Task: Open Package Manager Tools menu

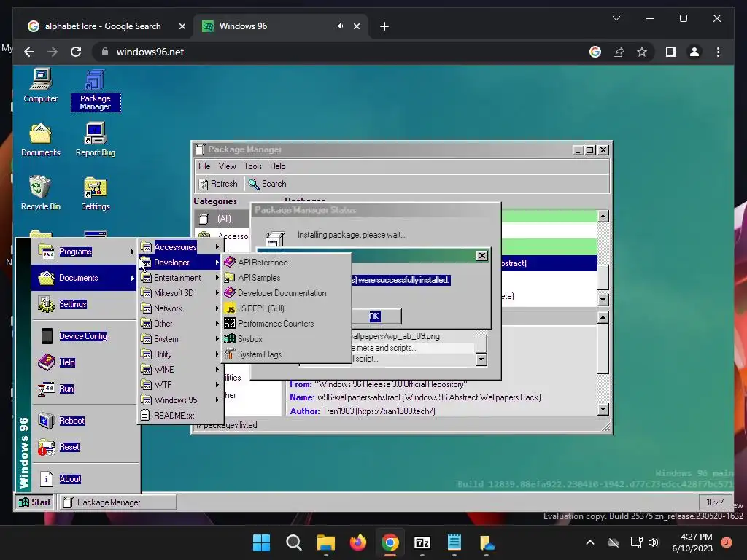Action: (x=253, y=166)
